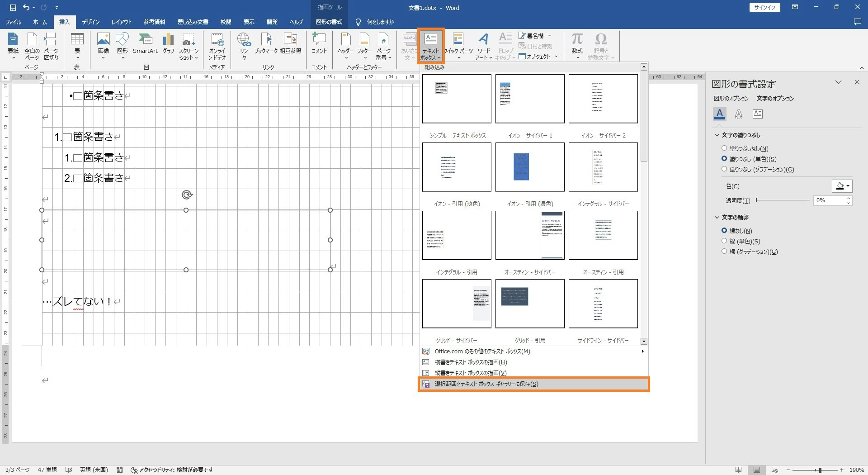868x475 pixels.
Task: Open the text effects icon in format pane
Action: tap(739, 114)
